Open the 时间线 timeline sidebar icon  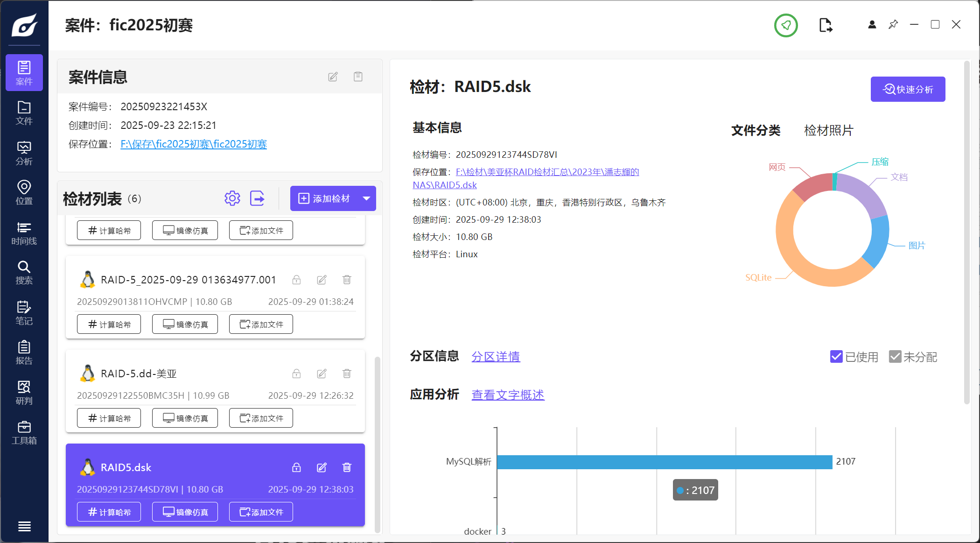click(24, 233)
